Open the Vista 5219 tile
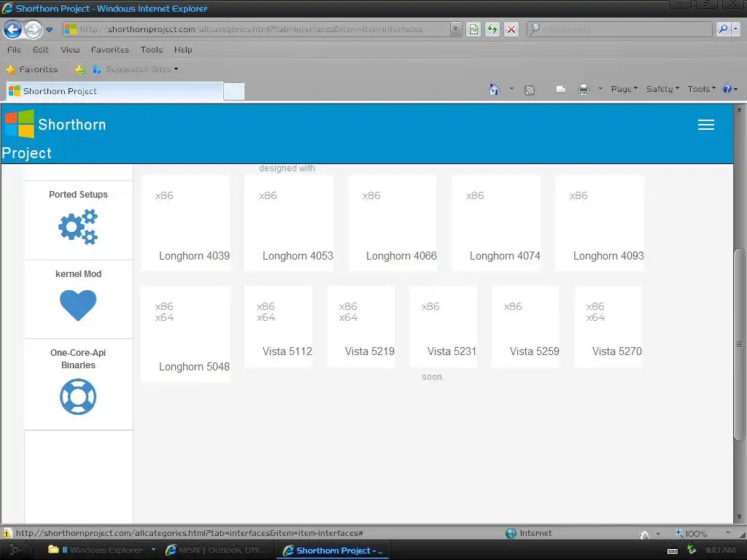Screen dimensions: 747x560 click(x=360, y=327)
